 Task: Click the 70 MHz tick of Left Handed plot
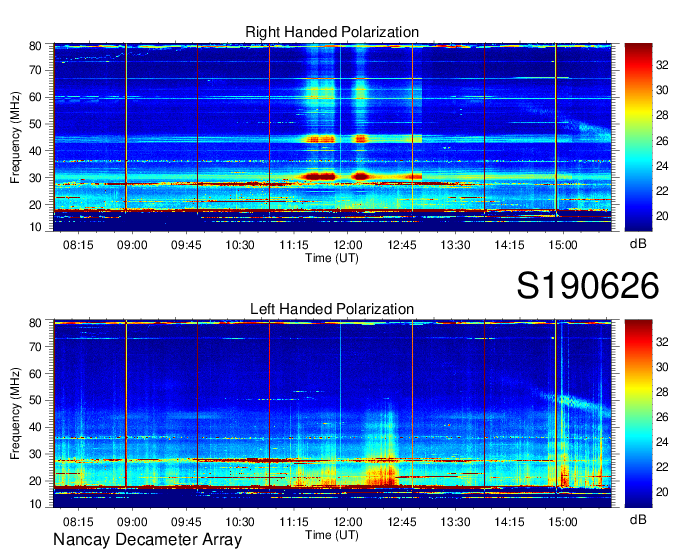(x=35, y=347)
